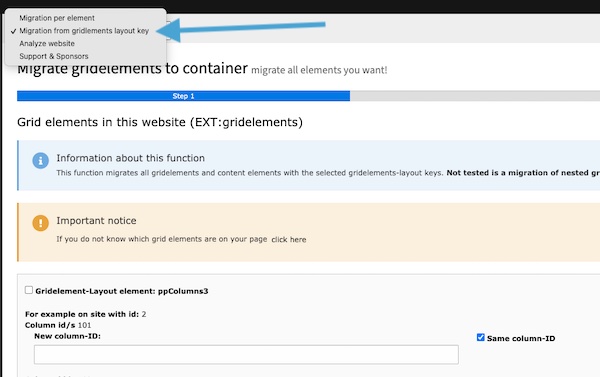Click the 'Important notice' heading
Image resolution: width=600 pixels, height=377 pixels.
tap(96, 220)
